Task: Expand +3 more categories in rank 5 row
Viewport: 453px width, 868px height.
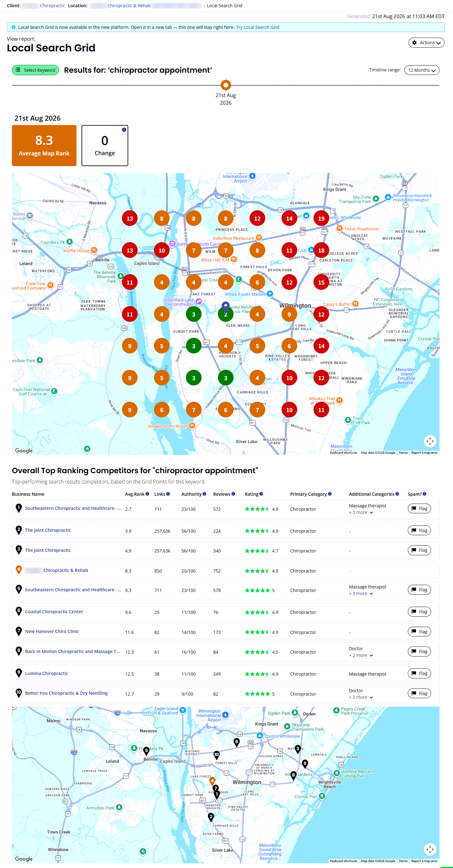Action: 361,594
